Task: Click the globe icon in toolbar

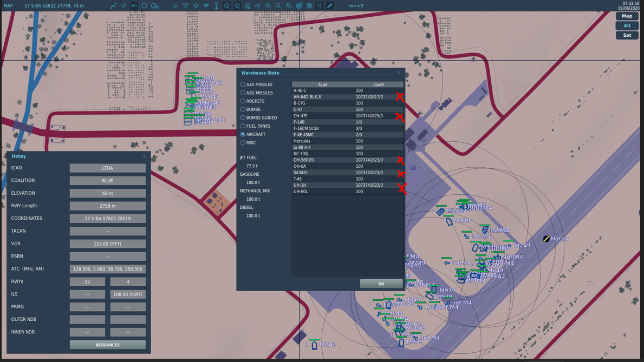Action: pos(309,6)
